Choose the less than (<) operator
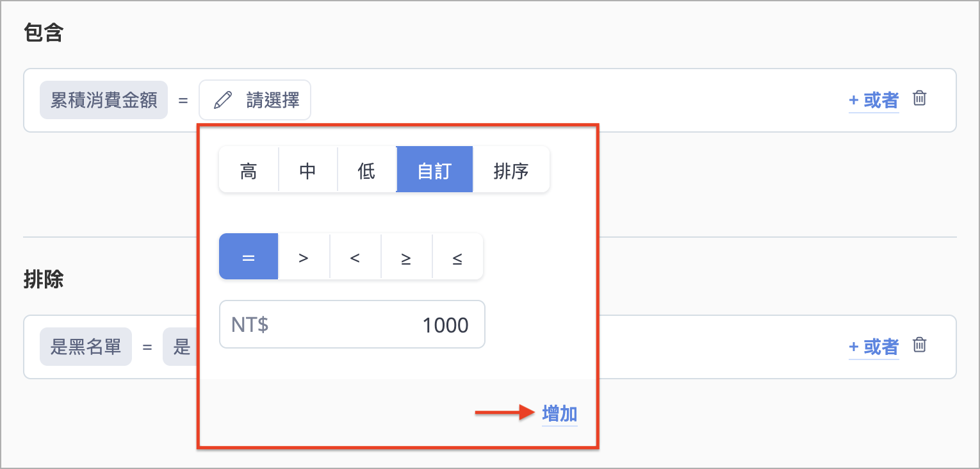This screenshot has height=469, width=980. pyautogui.click(x=355, y=256)
